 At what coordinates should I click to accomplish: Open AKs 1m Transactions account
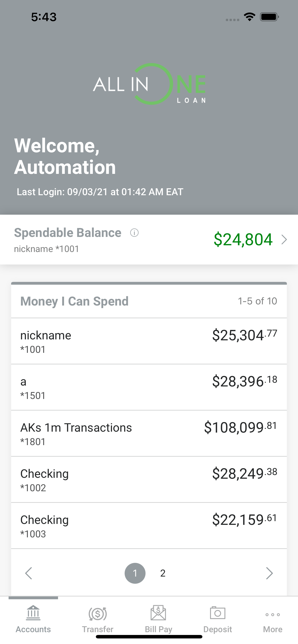tap(149, 433)
